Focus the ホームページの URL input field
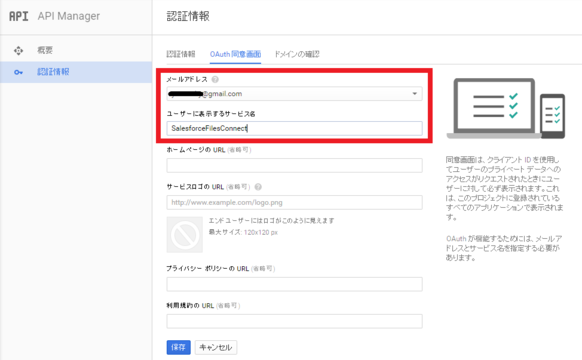This screenshot has width=582, height=360. tap(294, 166)
